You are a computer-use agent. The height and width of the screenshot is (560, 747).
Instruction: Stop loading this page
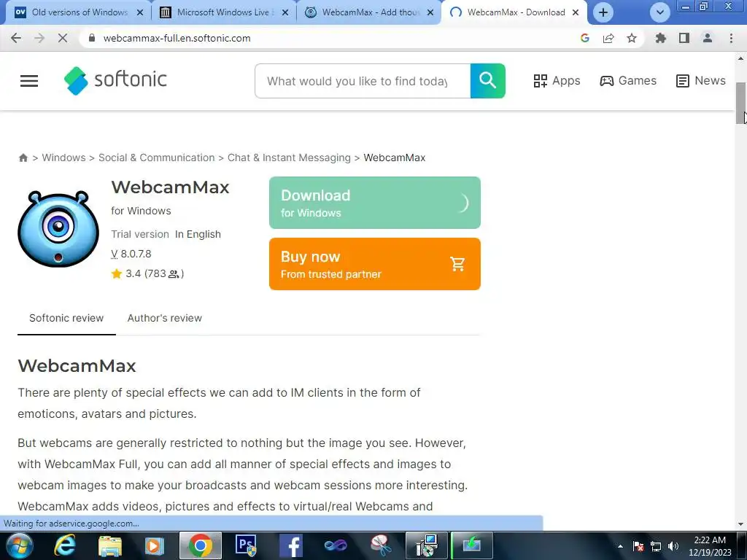[x=63, y=38]
